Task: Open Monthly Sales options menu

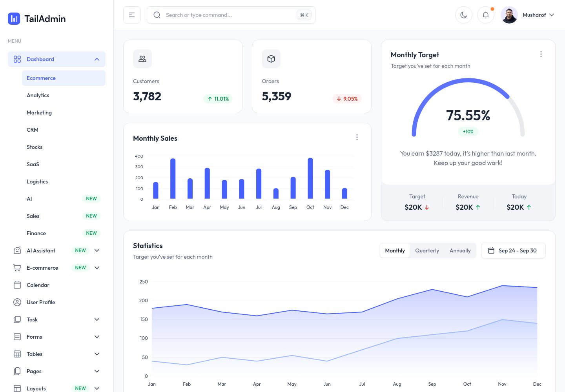Action: [x=357, y=137]
